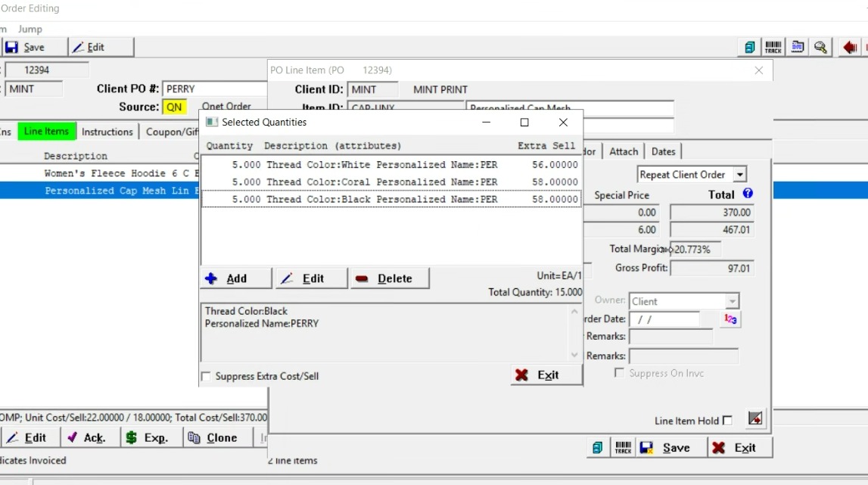This screenshot has height=485, width=868.
Task: Save the PO Line Item window
Action: (671, 447)
